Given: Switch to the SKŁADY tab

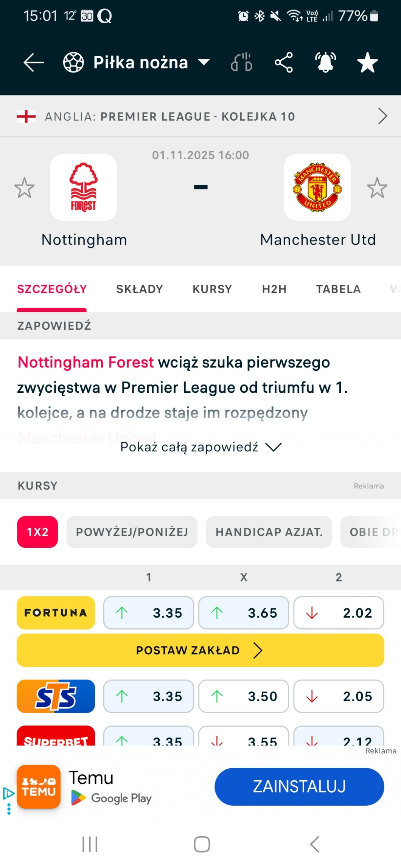Looking at the screenshot, I should tap(139, 289).
